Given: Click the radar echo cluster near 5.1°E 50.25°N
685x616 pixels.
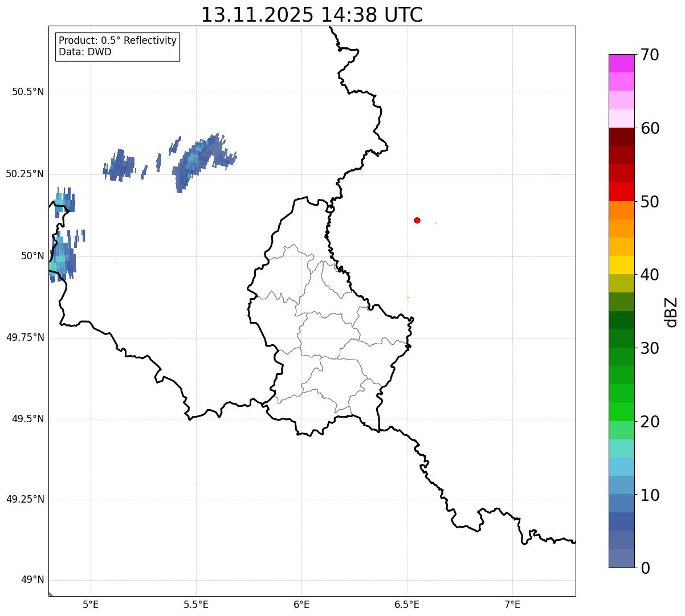Looking at the screenshot, I should (x=120, y=166).
